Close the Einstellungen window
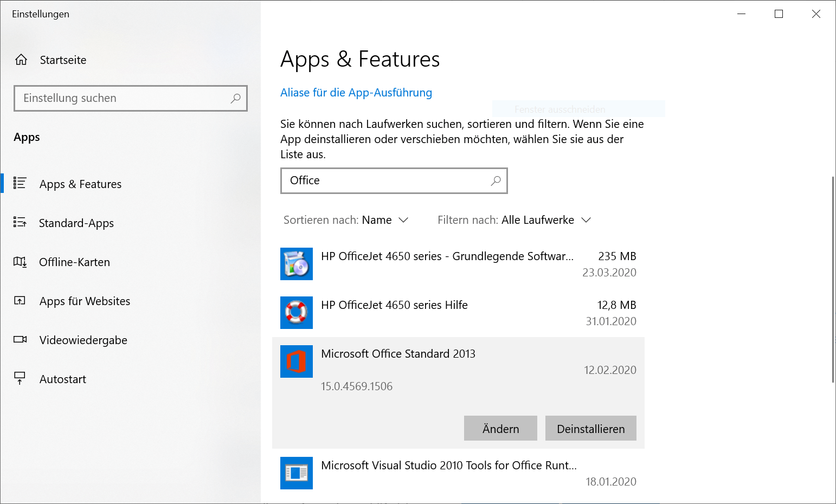 [x=816, y=14]
